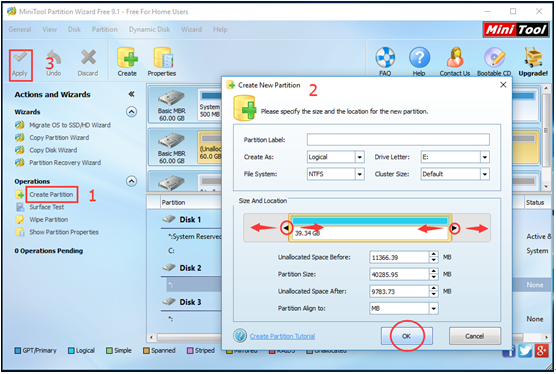Open the Partition menu

click(105, 29)
